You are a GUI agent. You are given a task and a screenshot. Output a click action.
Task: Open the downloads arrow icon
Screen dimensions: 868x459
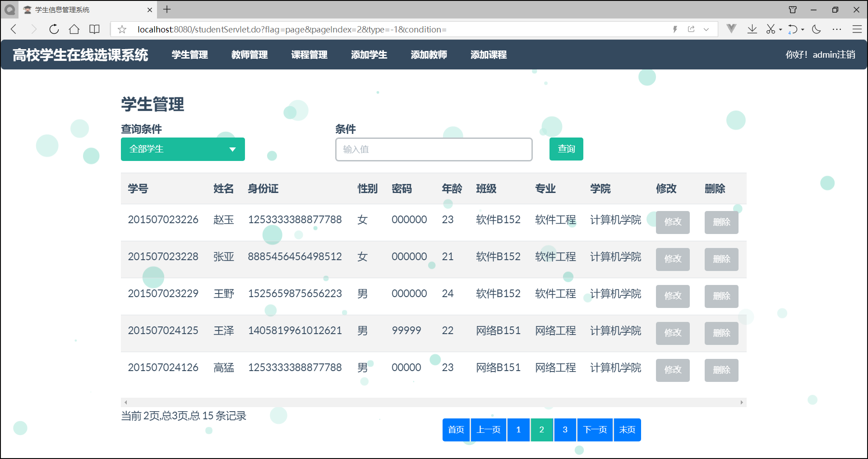(x=752, y=29)
